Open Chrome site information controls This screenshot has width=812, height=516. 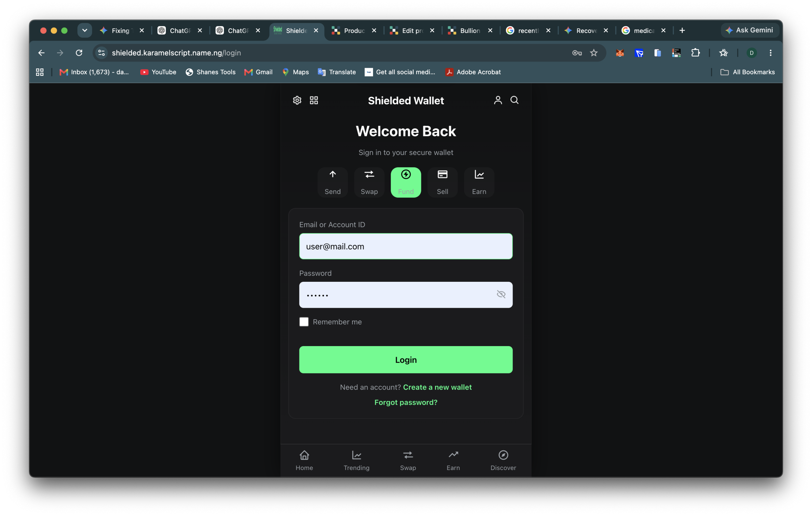click(101, 53)
